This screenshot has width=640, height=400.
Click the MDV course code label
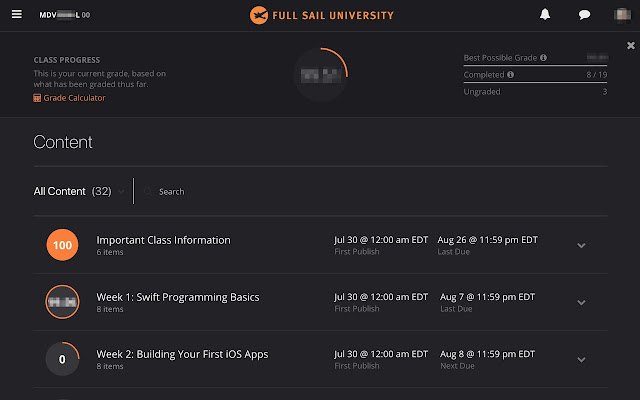coord(64,15)
